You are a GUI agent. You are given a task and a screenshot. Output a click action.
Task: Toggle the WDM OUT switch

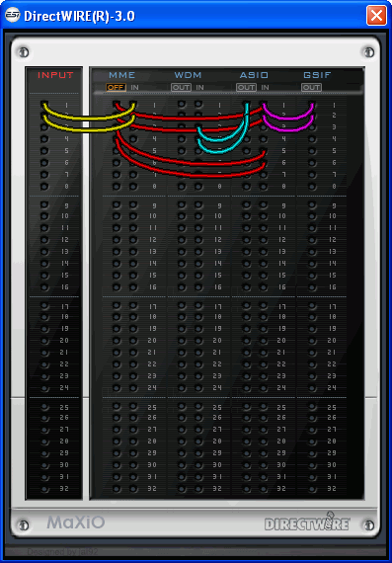point(182,87)
